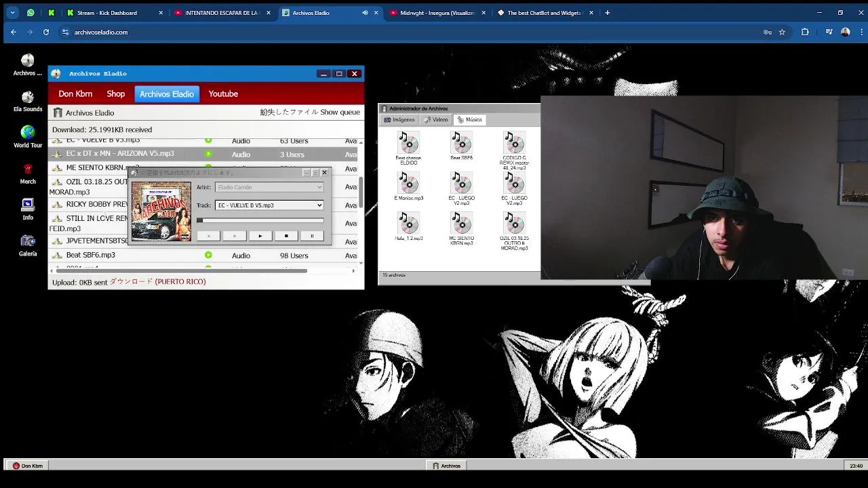Open a new browser tab
The image size is (868, 488).
pos(607,13)
